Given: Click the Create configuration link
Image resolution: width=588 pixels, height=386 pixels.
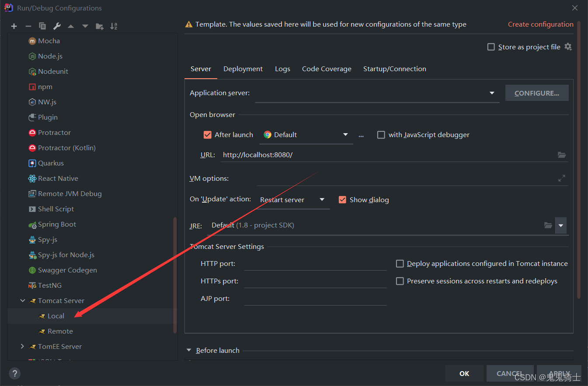Looking at the screenshot, I should click(541, 24).
